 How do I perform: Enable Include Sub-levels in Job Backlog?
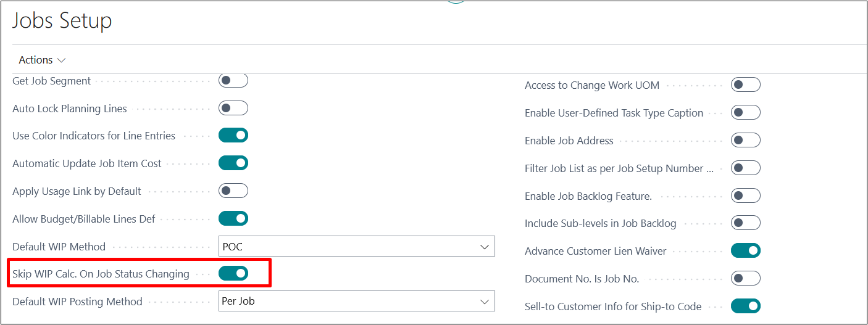pos(745,223)
